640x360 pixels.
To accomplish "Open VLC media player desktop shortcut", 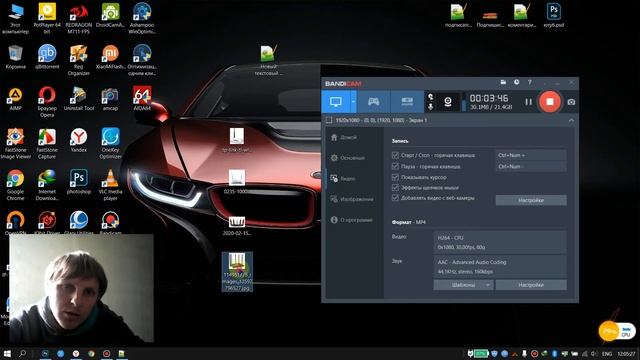I will (110, 185).
